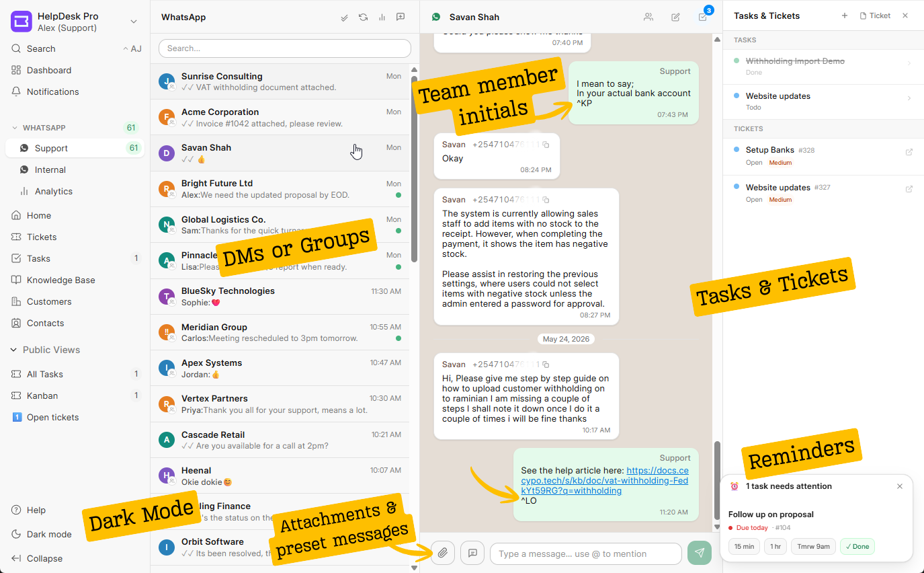Click the edit note icon in chat header

click(675, 17)
